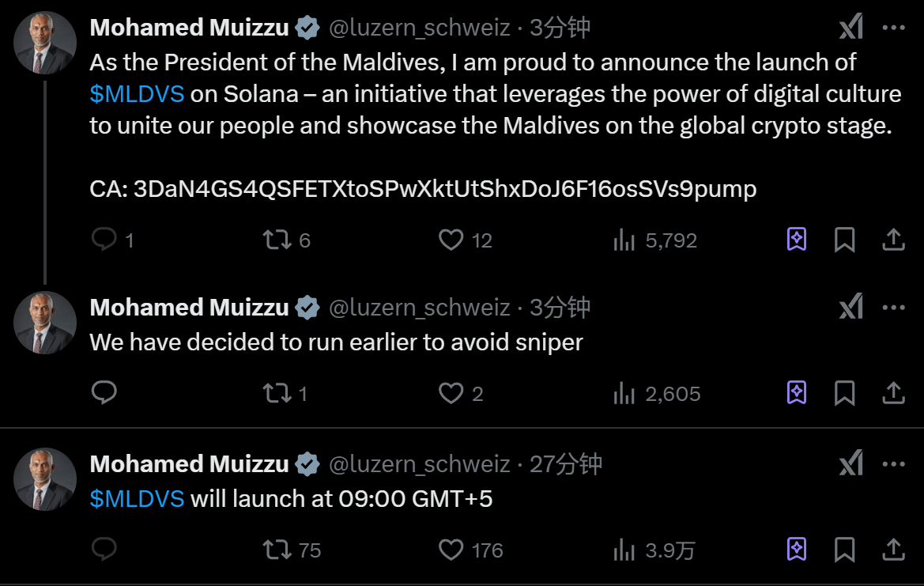The image size is (924, 586).
Task: Click $MLDVS cashtag in launch-time tweet
Action: (x=137, y=498)
